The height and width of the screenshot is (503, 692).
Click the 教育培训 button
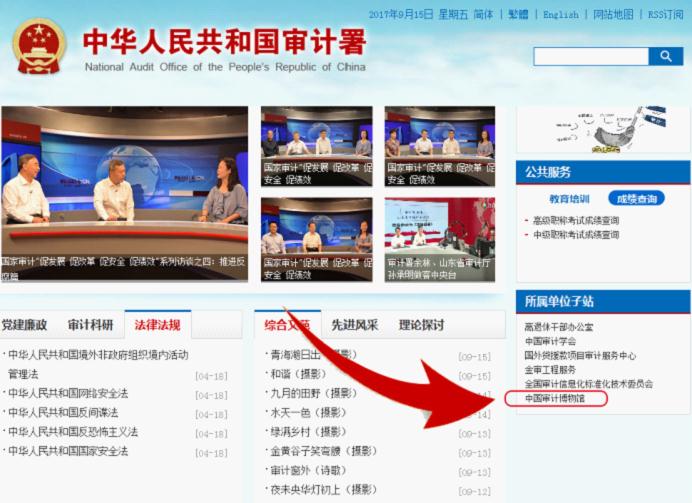point(569,198)
